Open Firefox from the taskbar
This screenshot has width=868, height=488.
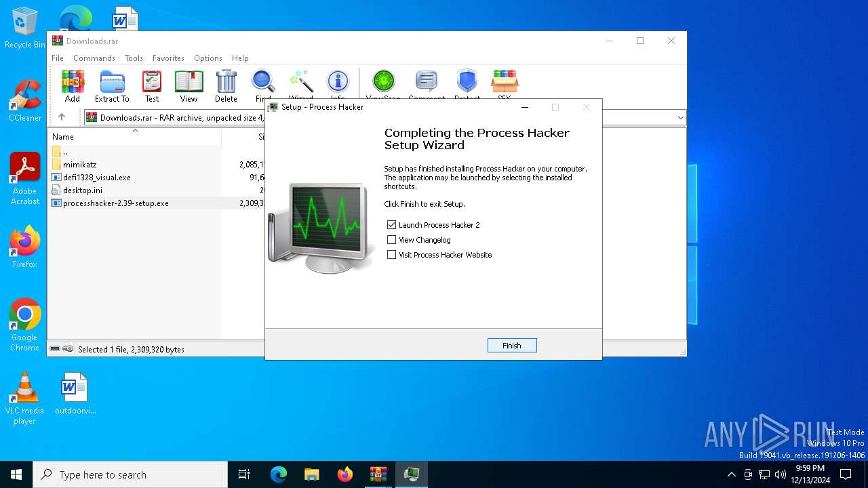345,474
